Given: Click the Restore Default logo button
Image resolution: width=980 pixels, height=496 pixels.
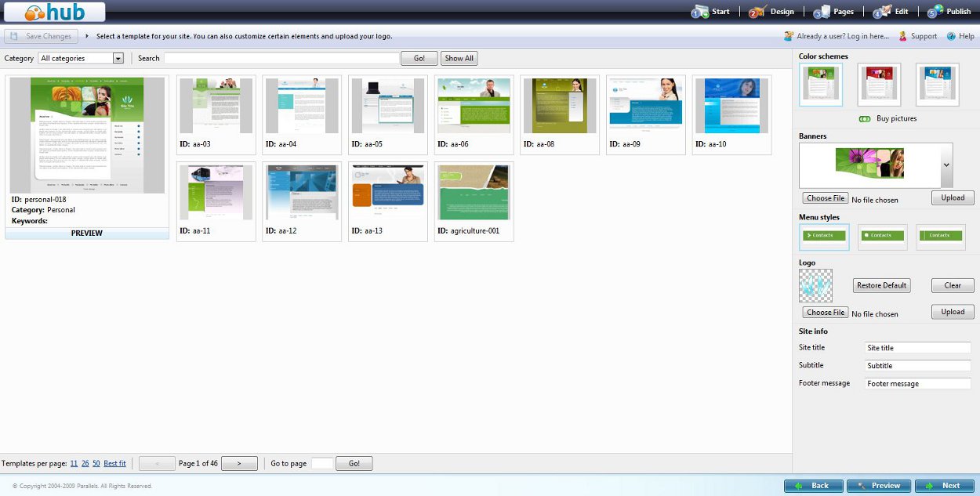Looking at the screenshot, I should (x=882, y=285).
